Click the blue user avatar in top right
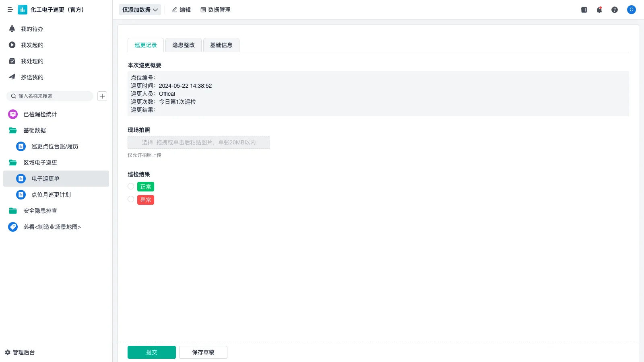 click(x=631, y=10)
